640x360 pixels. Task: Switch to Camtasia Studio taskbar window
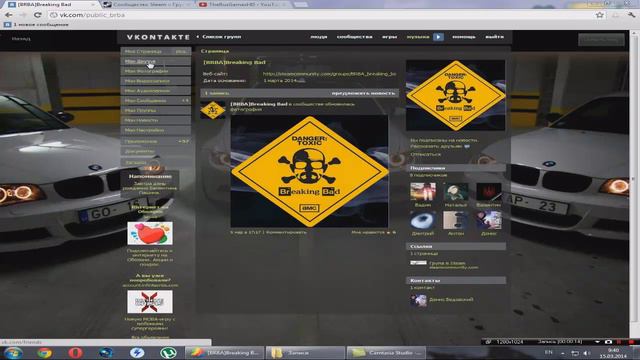tap(386, 353)
